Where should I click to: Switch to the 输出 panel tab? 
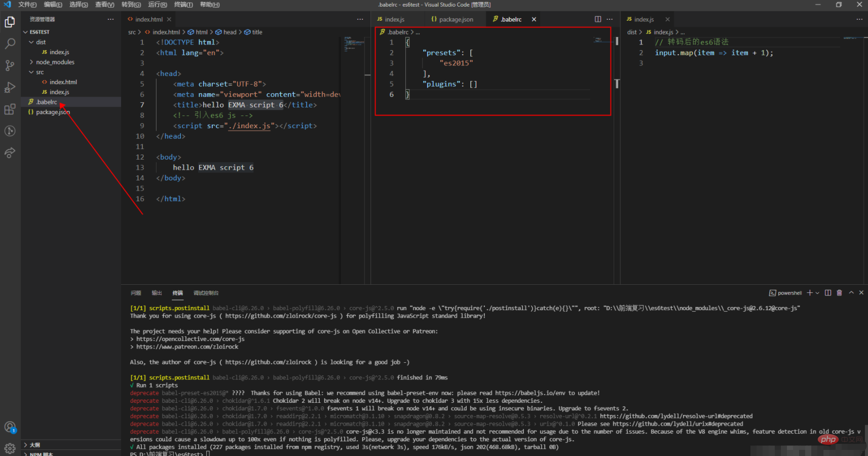click(157, 293)
